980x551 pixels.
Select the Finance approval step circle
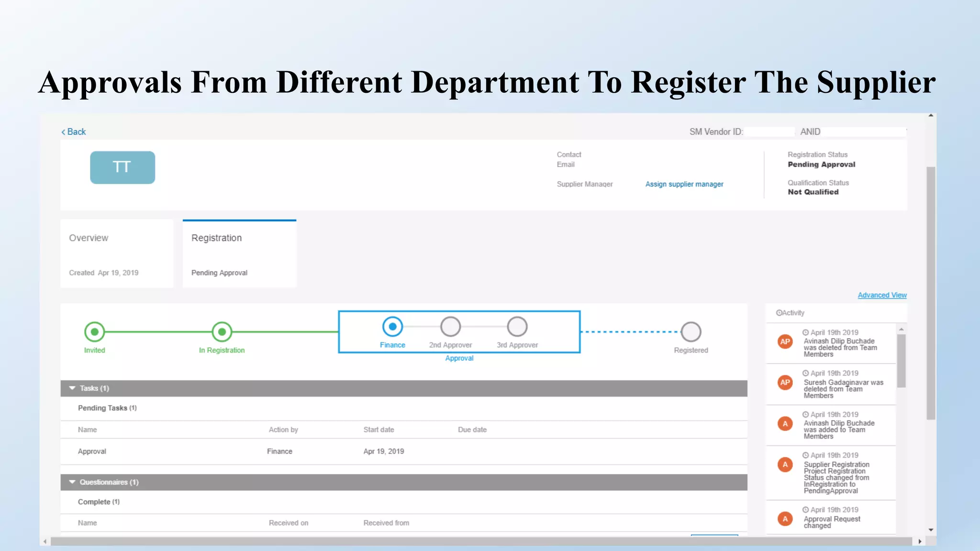392,327
